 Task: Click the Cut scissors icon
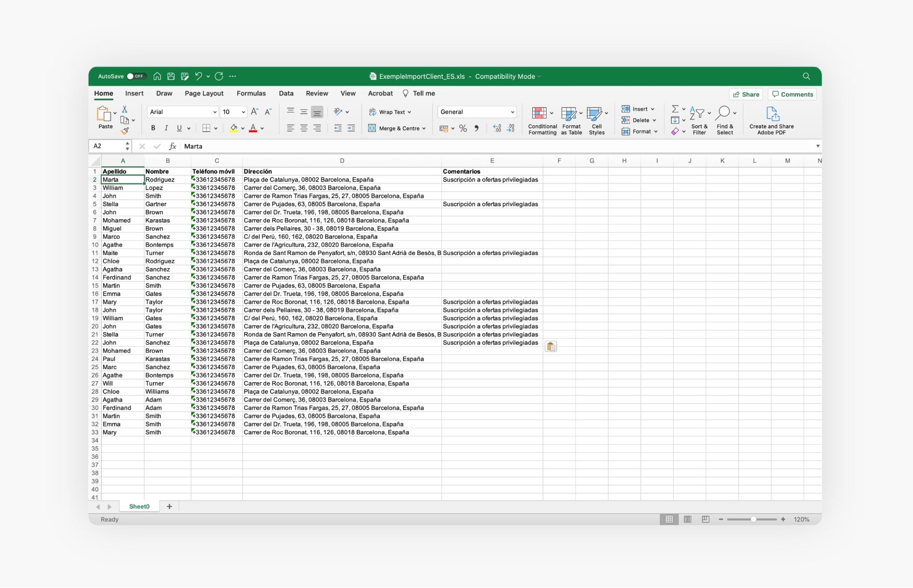pyautogui.click(x=124, y=109)
